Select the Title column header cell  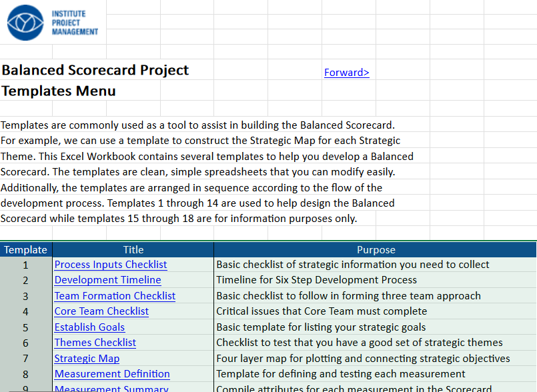[133, 249]
